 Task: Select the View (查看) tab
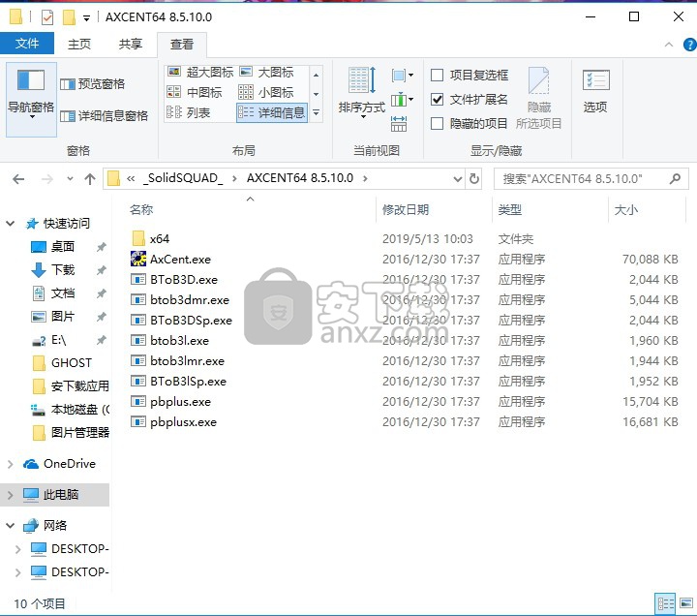click(x=182, y=45)
